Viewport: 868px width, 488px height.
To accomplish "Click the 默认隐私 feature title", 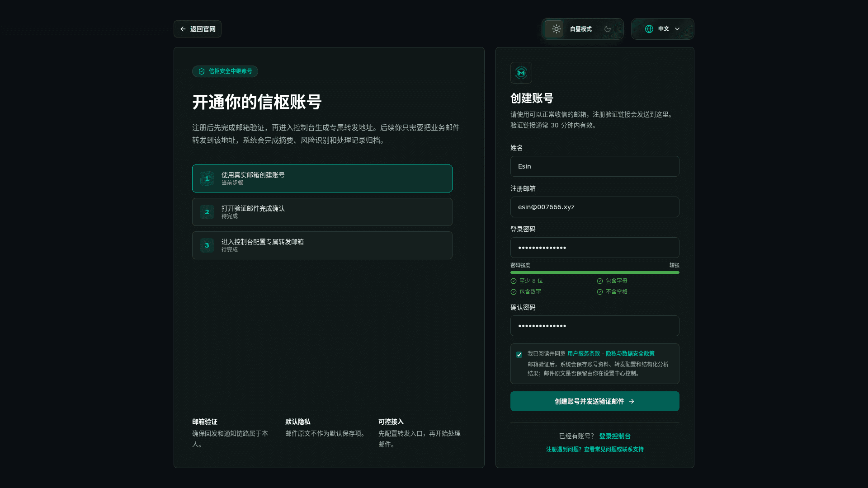I will click(x=297, y=422).
